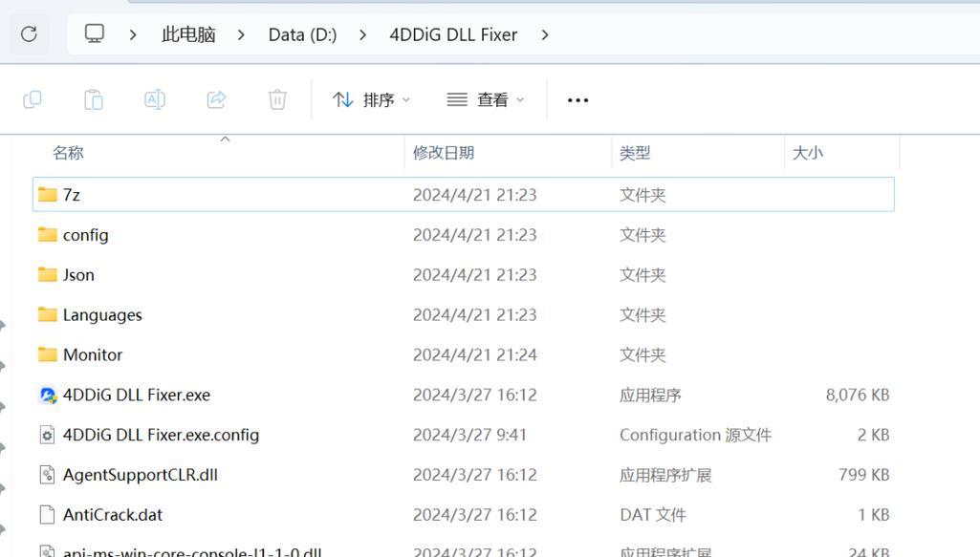Open the 排序 sort dropdown
This screenshot has height=557, width=980.
tap(371, 100)
